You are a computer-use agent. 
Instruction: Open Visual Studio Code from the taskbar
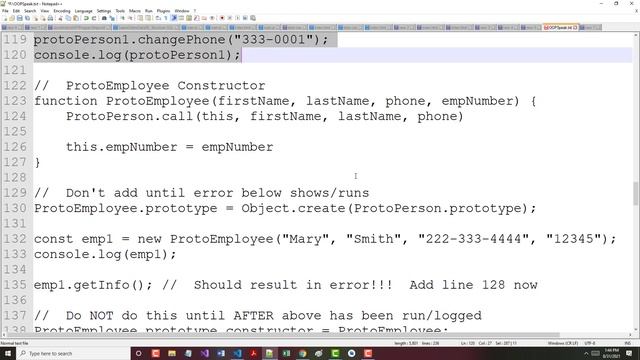[237, 353]
